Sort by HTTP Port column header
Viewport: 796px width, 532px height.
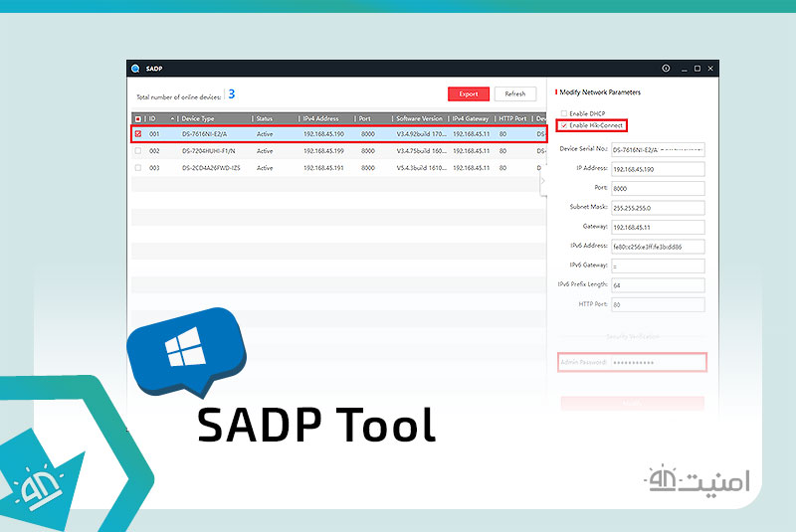click(x=512, y=118)
